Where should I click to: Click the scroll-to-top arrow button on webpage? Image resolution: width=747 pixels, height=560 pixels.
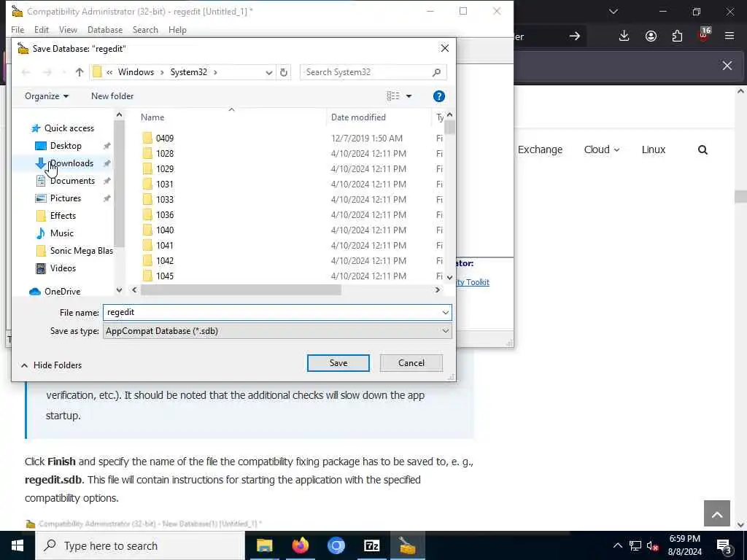[717, 513]
